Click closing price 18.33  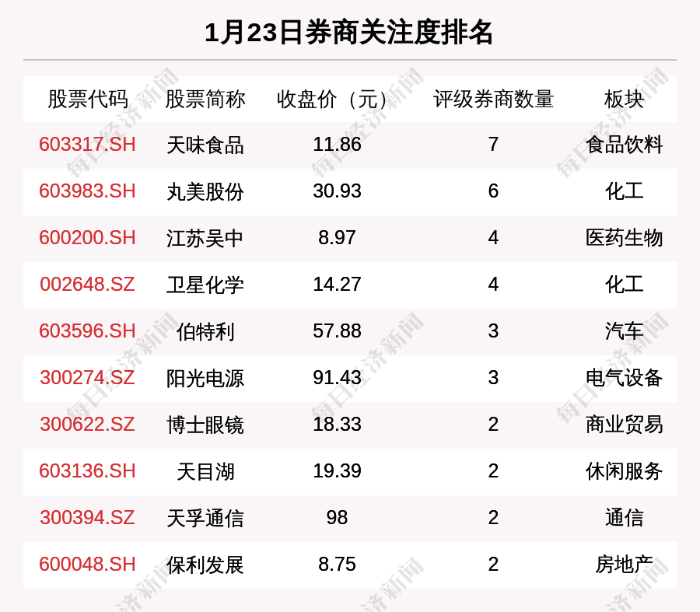[337, 424]
